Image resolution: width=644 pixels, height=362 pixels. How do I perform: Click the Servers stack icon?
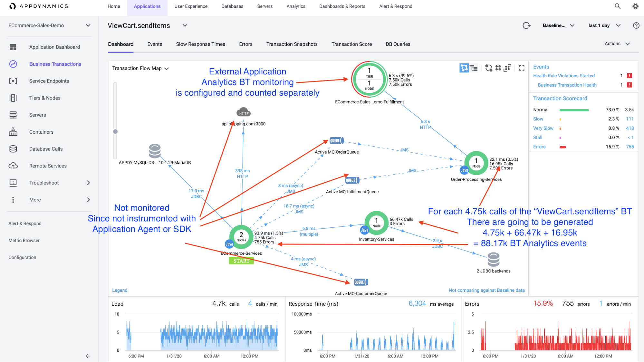[13, 115]
